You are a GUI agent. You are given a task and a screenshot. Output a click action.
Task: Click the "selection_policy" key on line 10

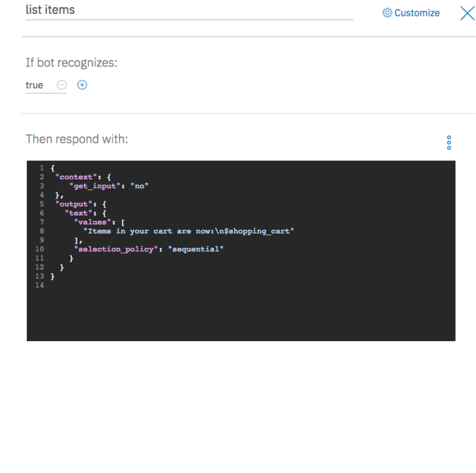[x=116, y=249]
